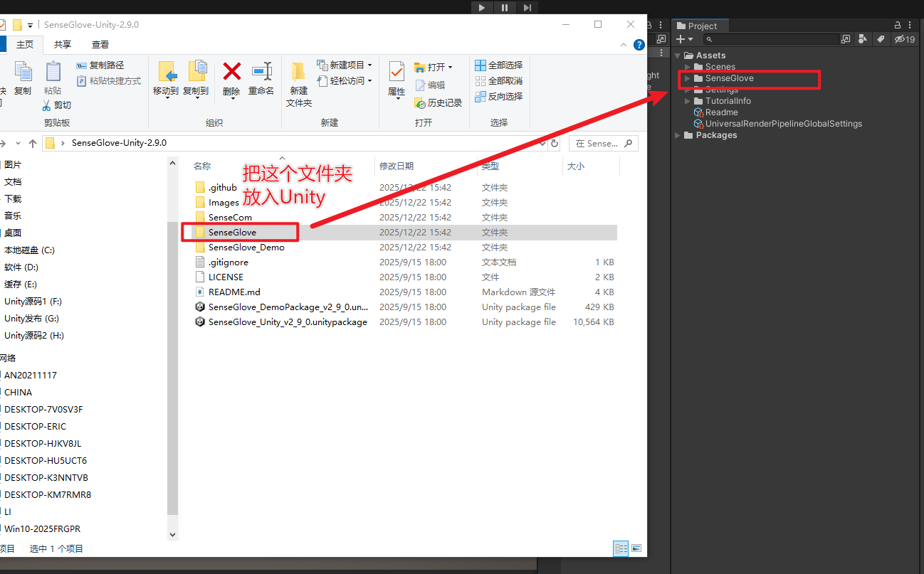The width and height of the screenshot is (924, 574).
Task: Toggle the Project panel lock icon
Action: 898,26
